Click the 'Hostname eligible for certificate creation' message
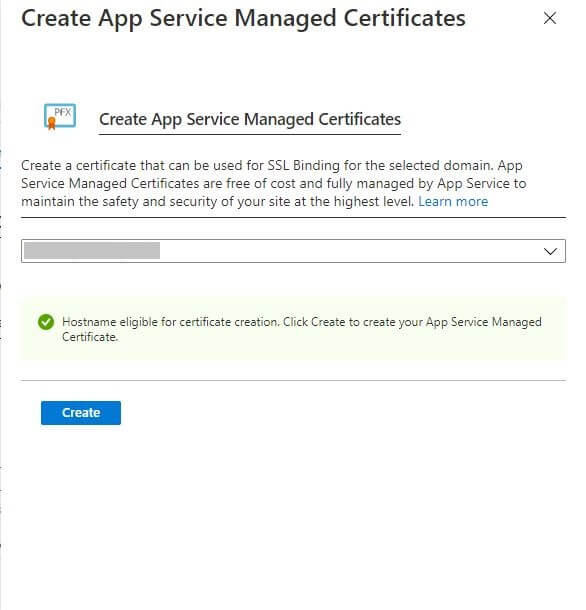586x610 pixels. [302, 329]
